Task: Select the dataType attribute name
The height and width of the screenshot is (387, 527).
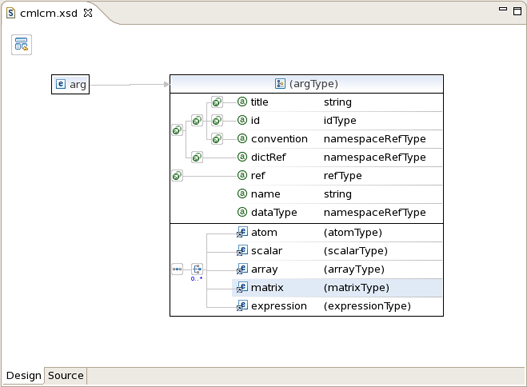Action: click(x=274, y=212)
